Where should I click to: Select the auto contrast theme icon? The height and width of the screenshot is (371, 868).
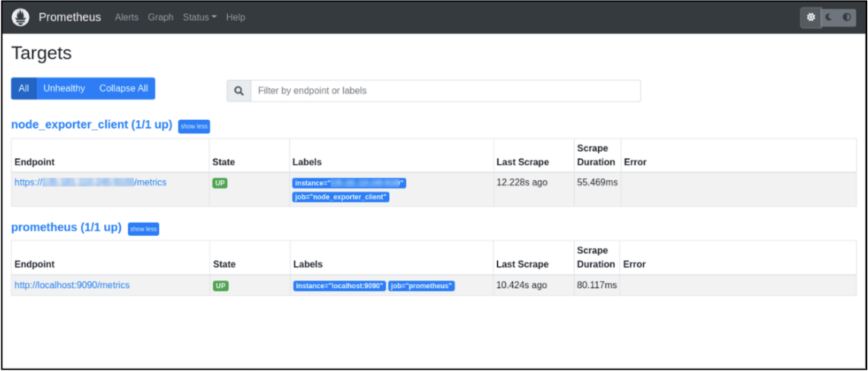click(x=847, y=17)
